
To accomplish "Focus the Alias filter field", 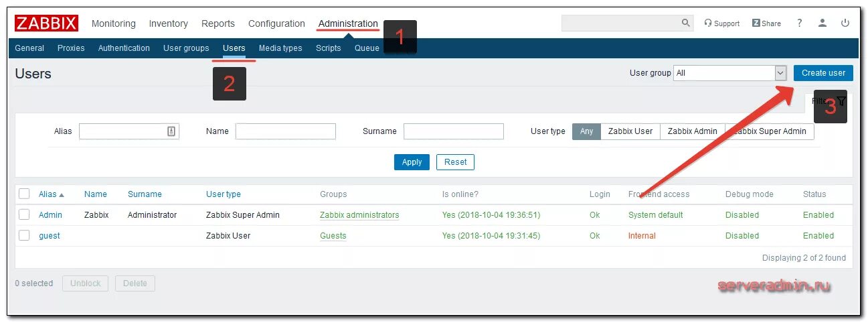I will pos(129,131).
